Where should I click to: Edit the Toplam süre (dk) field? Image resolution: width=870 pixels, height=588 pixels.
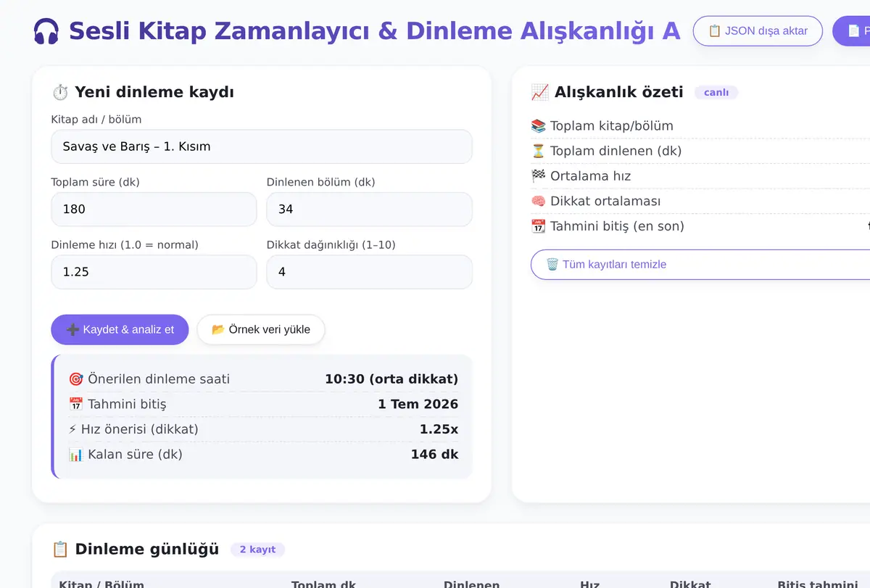tap(154, 209)
